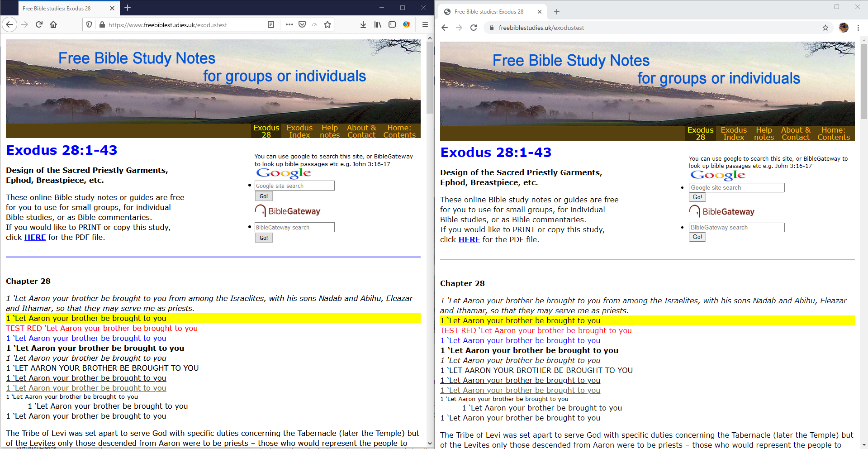Screen dimensions: 868x449
Task: Open Firefox page actions three-dot menu
Action: (x=289, y=24)
